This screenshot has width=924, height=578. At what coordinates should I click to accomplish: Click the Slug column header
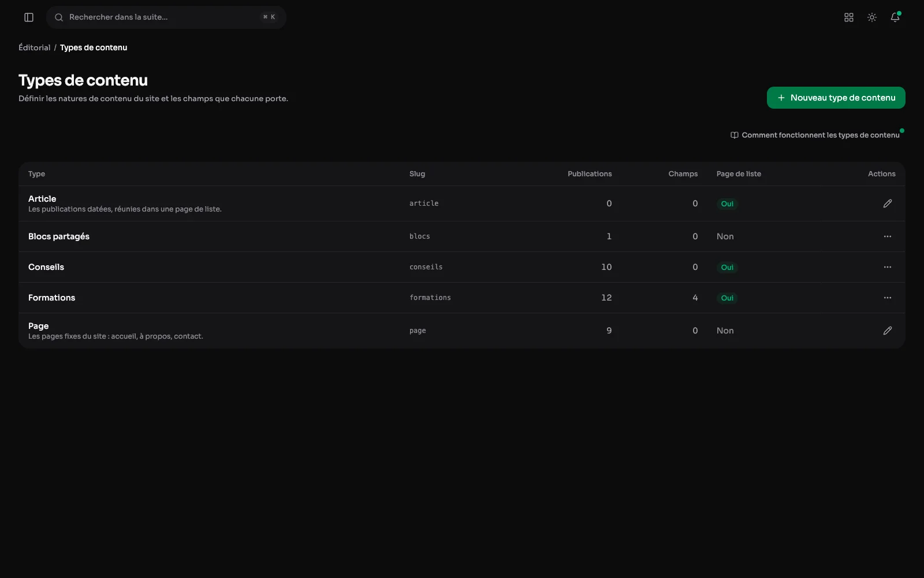417,174
